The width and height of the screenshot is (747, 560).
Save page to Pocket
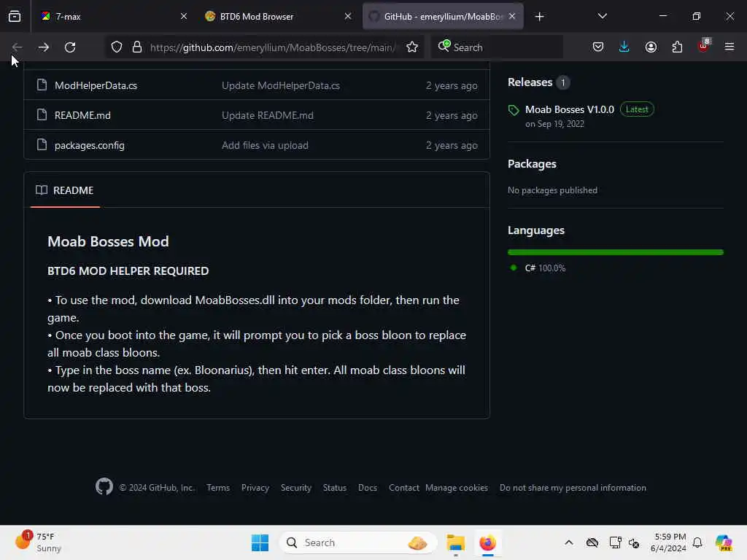click(x=598, y=47)
